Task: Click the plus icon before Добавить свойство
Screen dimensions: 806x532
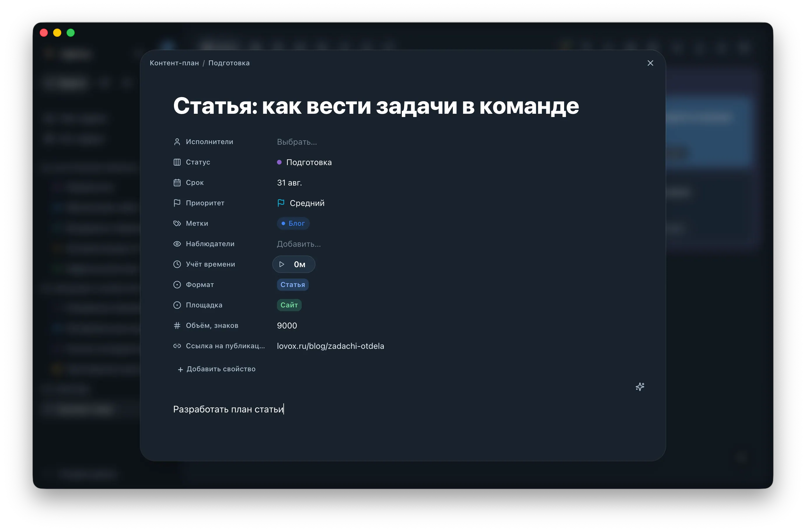Action: pyautogui.click(x=181, y=370)
